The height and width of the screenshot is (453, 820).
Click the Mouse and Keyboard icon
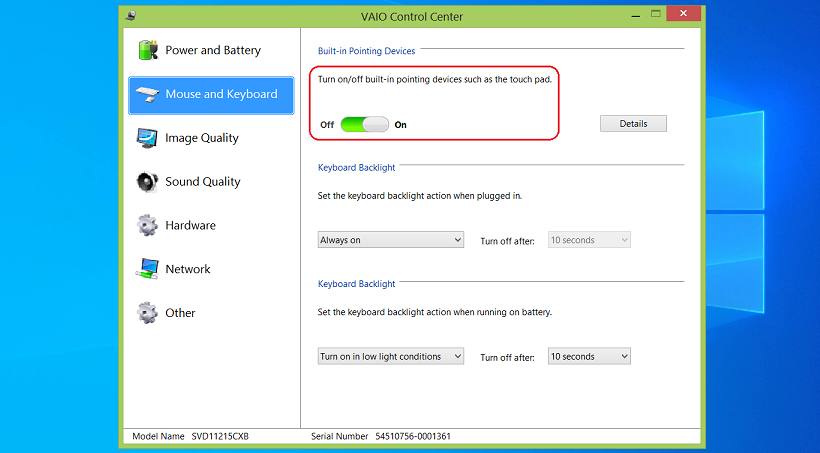147,94
